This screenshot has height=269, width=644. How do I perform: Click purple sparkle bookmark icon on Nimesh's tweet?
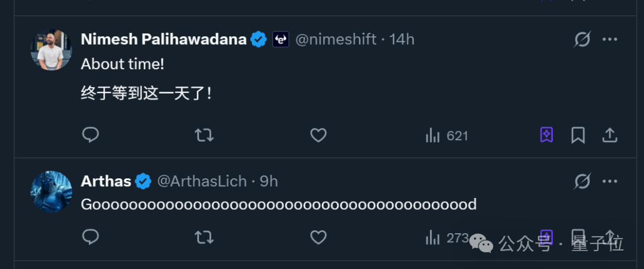click(x=546, y=135)
